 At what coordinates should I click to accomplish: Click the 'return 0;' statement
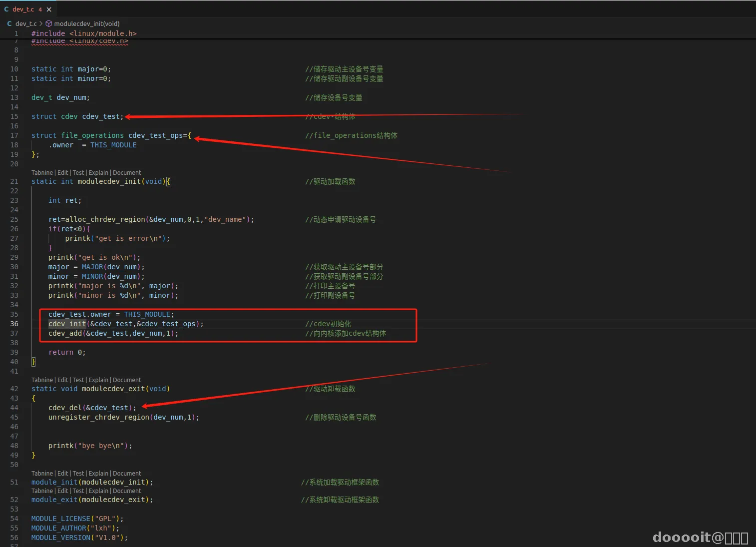pos(67,352)
